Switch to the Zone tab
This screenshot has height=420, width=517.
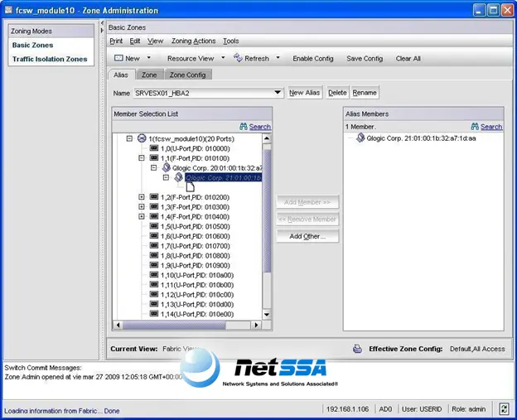coord(149,75)
